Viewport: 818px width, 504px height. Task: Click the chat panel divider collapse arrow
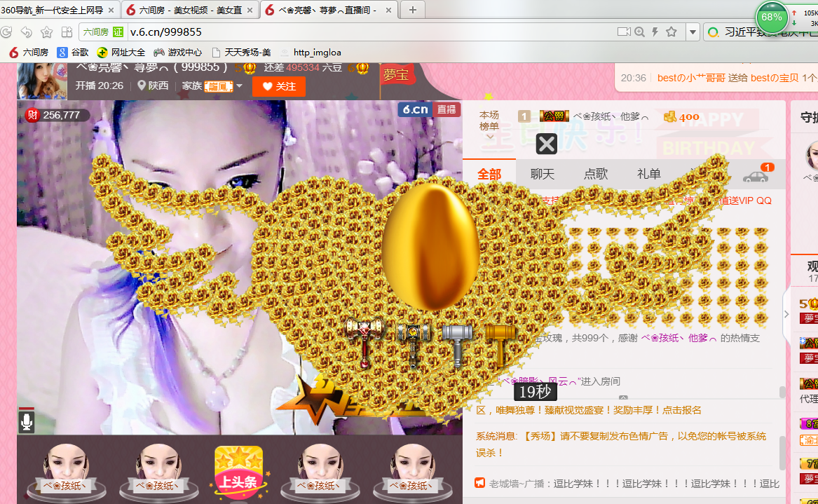point(623,397)
